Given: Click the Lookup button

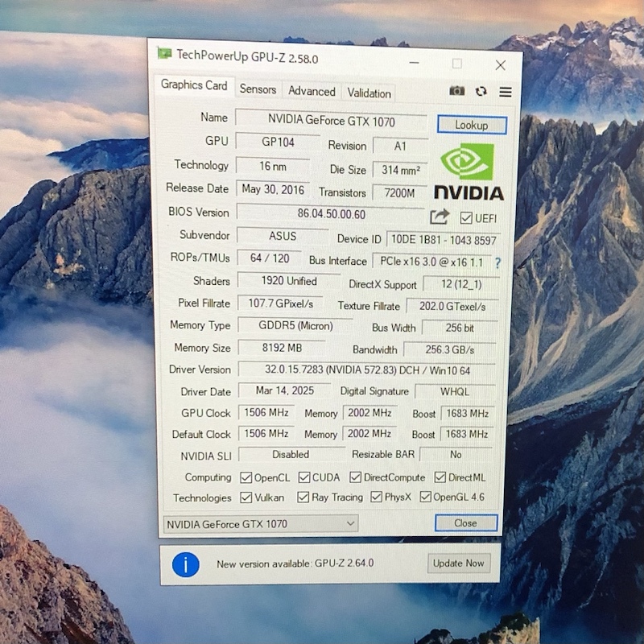Looking at the screenshot, I should pyautogui.click(x=472, y=125).
